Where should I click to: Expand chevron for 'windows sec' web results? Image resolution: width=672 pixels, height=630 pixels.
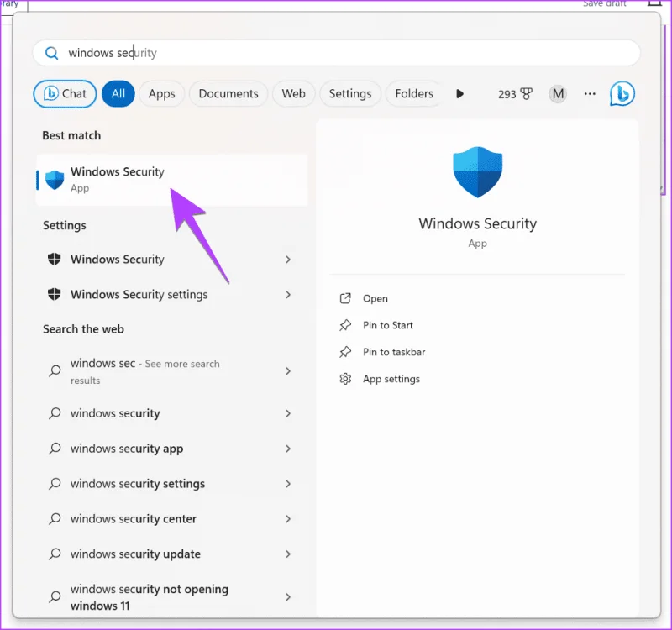288,371
